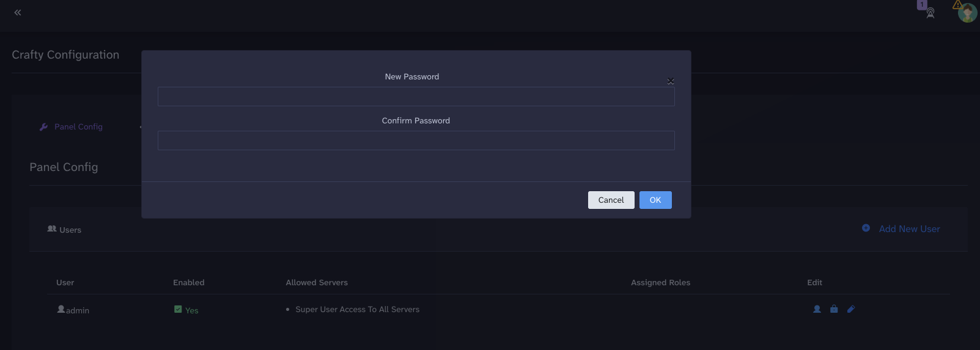Click the lock icon in admin's row
The image size is (980, 350).
coord(834,309)
